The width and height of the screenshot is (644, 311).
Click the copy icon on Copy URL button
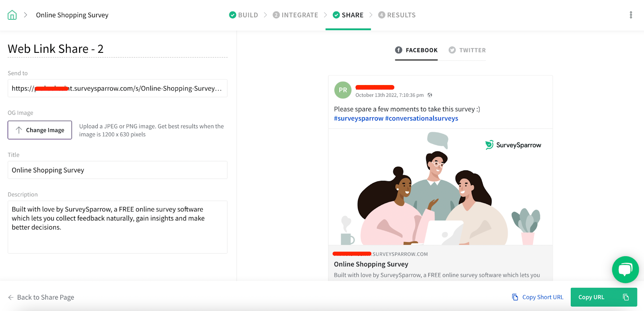(626, 297)
